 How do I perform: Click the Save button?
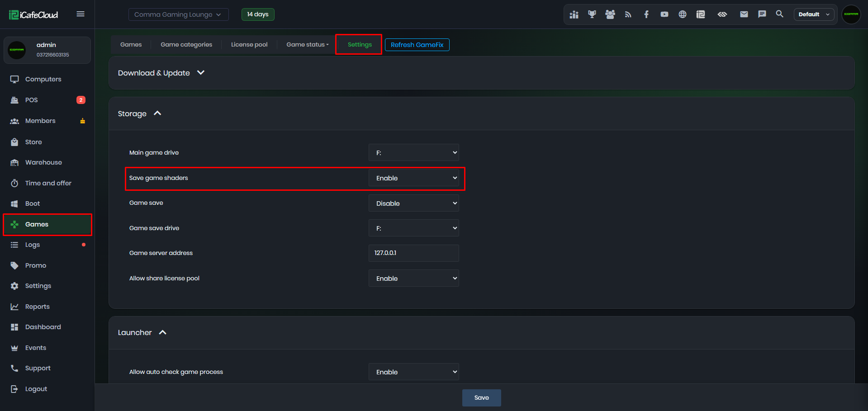[481, 397]
